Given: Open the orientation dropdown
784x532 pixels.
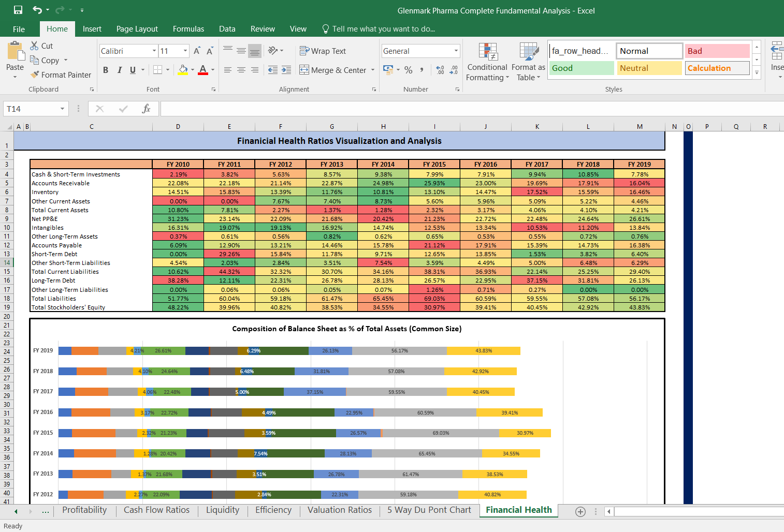Looking at the screenshot, I should coord(276,51).
